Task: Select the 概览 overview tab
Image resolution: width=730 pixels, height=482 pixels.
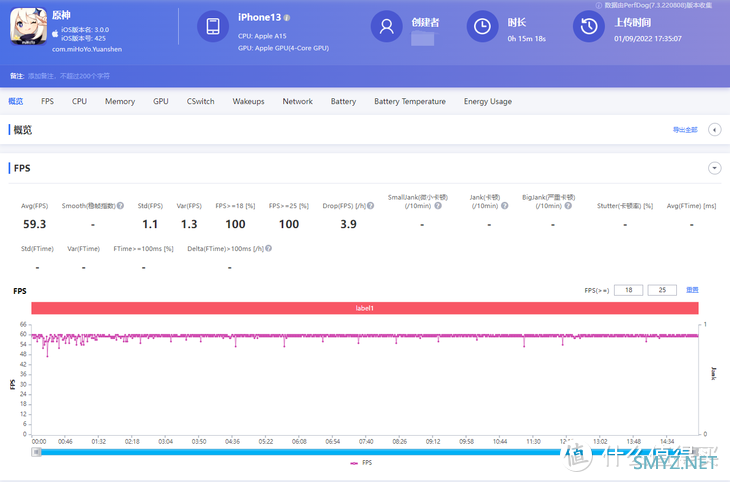Action: 15,102
